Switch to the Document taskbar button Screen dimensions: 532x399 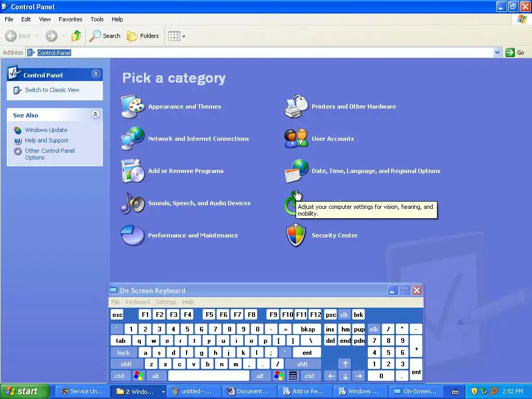pos(248,391)
